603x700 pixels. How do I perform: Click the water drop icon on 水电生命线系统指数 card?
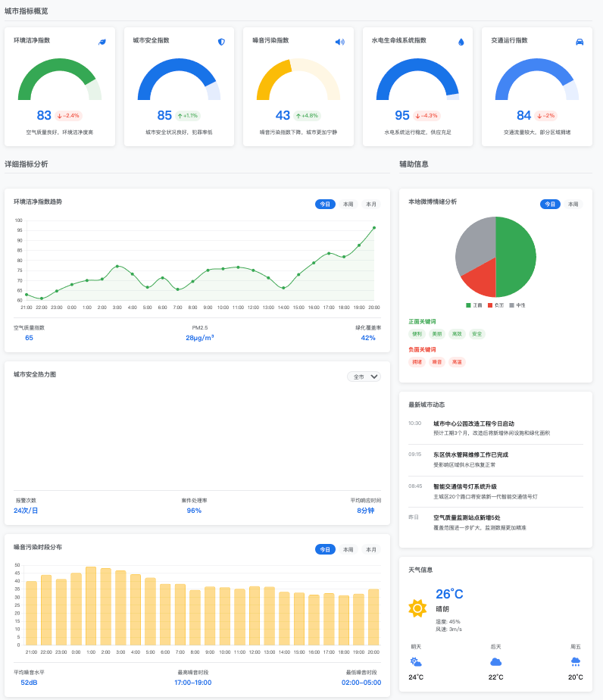click(461, 42)
